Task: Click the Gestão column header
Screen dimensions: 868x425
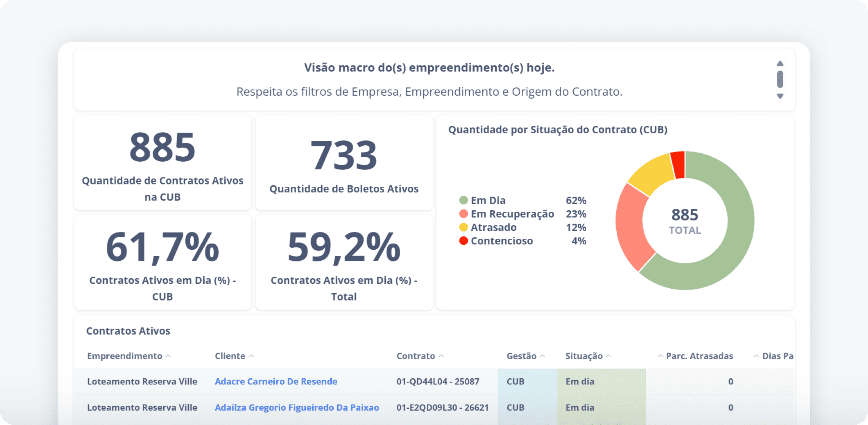Action: 521,356
